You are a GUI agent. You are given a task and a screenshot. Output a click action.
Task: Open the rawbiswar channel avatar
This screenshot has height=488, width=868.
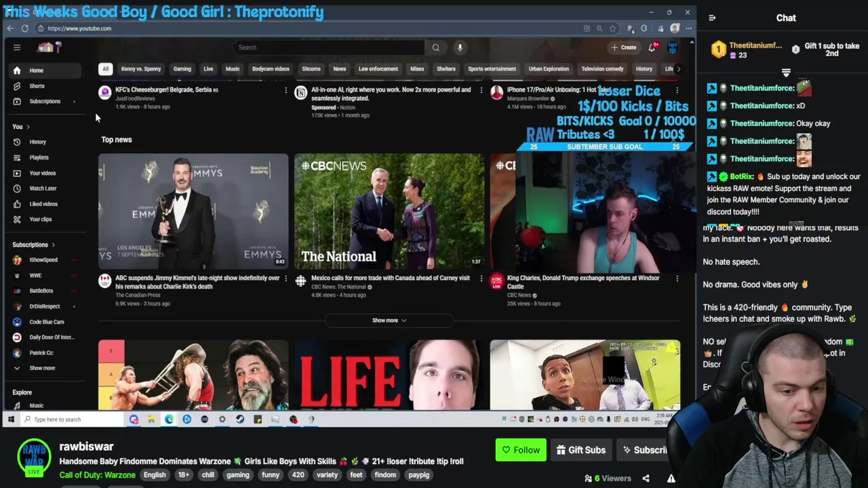pyautogui.click(x=34, y=457)
